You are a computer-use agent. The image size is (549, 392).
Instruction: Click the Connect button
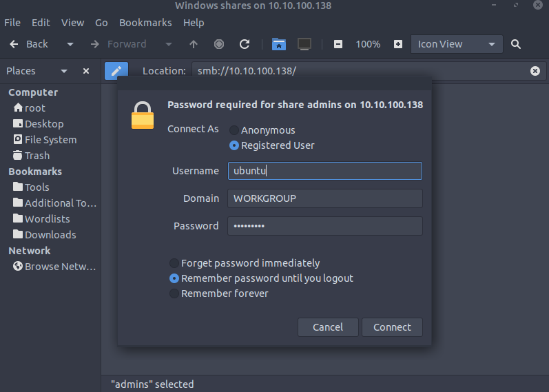pos(392,327)
